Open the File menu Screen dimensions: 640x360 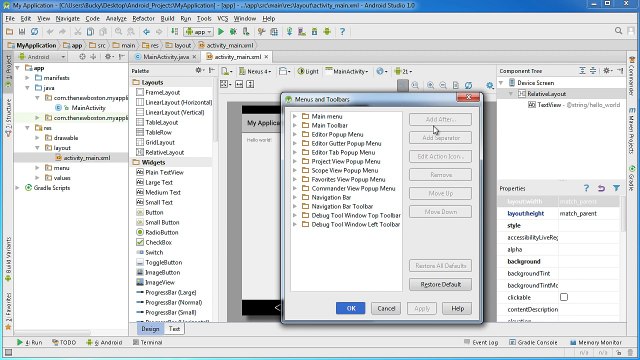10,18
